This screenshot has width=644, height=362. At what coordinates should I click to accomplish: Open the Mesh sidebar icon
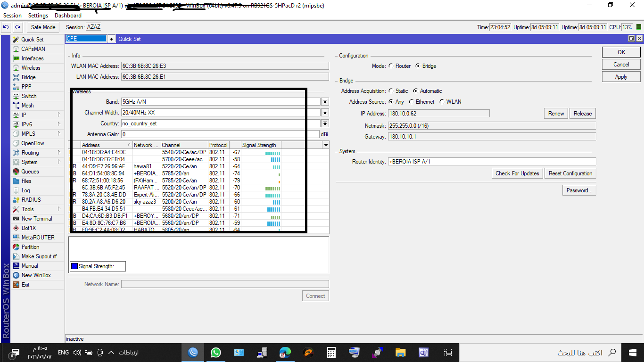point(16,106)
